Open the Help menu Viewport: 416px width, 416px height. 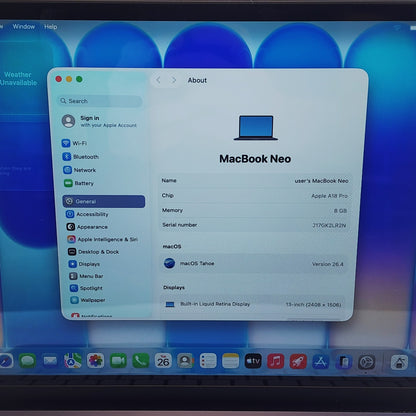pyautogui.click(x=51, y=27)
